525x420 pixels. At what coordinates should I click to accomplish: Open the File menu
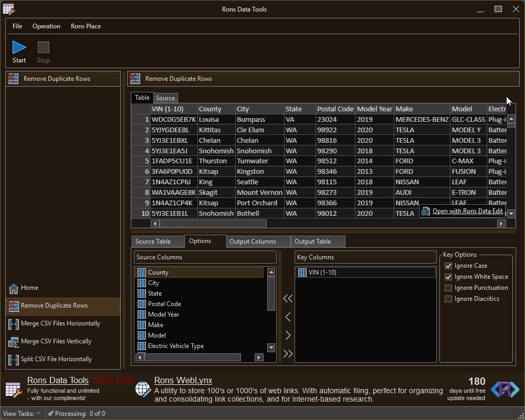(17, 26)
